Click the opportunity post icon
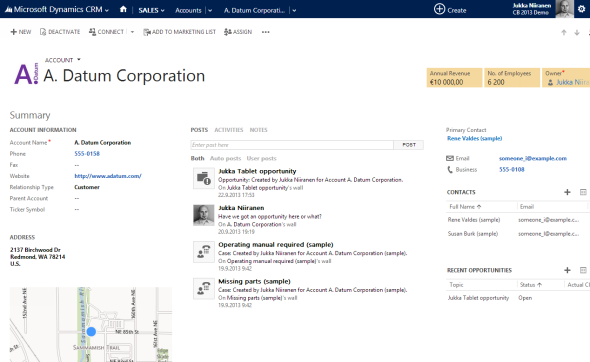The height and width of the screenshot is (362, 590). pyautogui.click(x=204, y=178)
